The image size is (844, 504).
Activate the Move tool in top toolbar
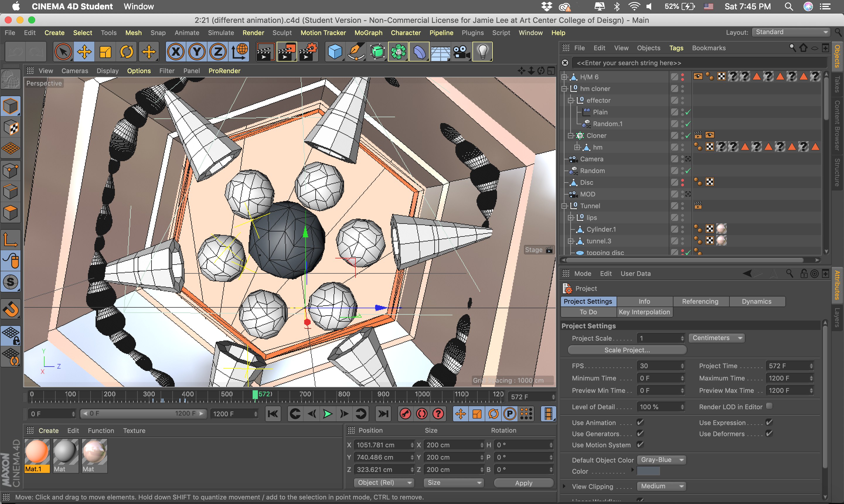coord(84,52)
